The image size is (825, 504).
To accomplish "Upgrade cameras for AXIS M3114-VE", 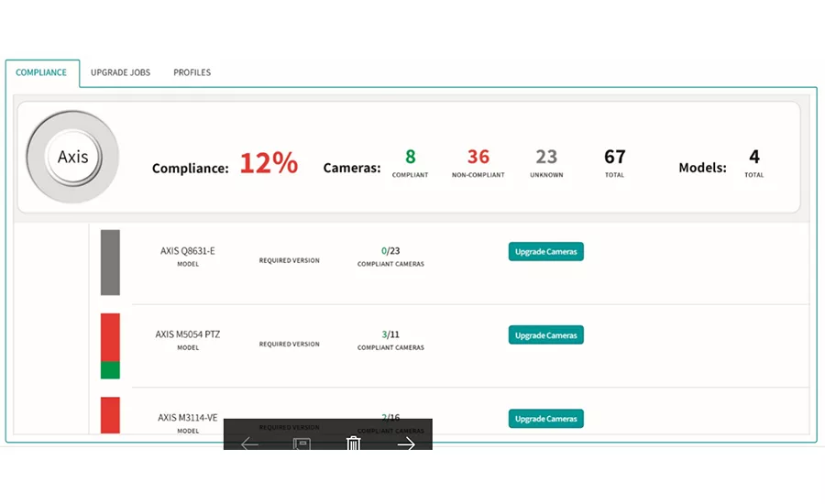I will 545,419.
